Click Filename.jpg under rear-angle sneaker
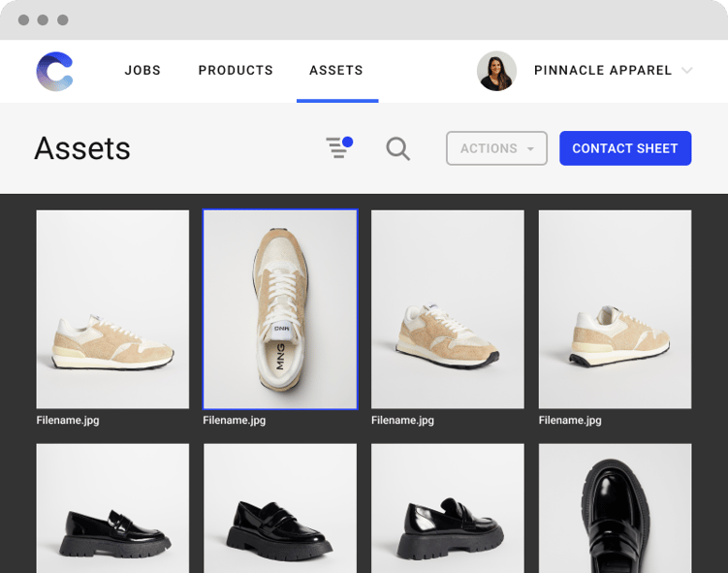This screenshot has width=728, height=573. pos(570,420)
